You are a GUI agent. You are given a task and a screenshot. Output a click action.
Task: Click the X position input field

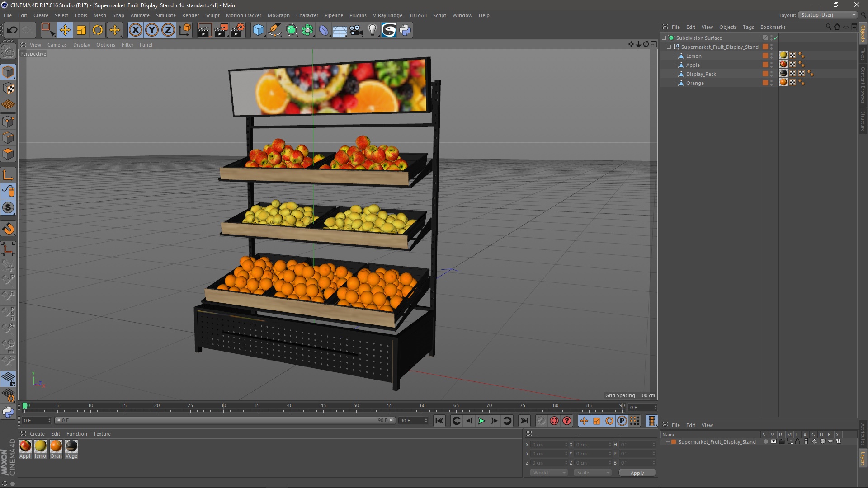tap(549, 445)
